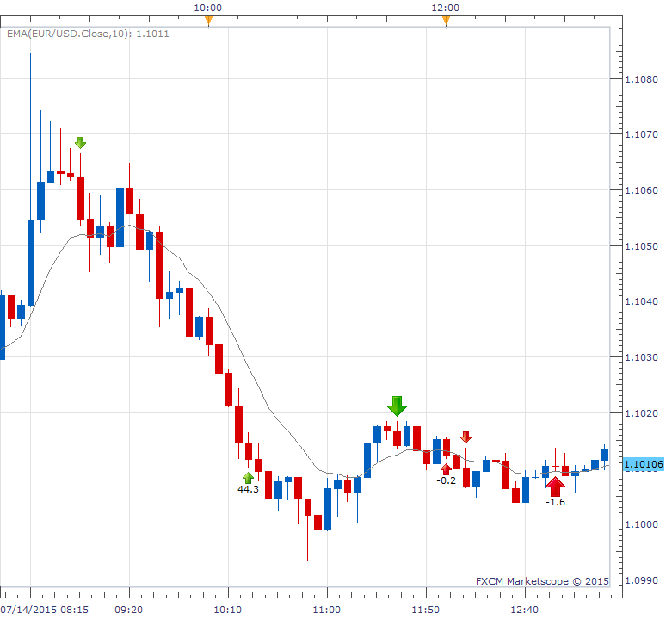This screenshot has width=672, height=620.
Task: Click the small red down arrow near 12:10
Action: point(465,437)
